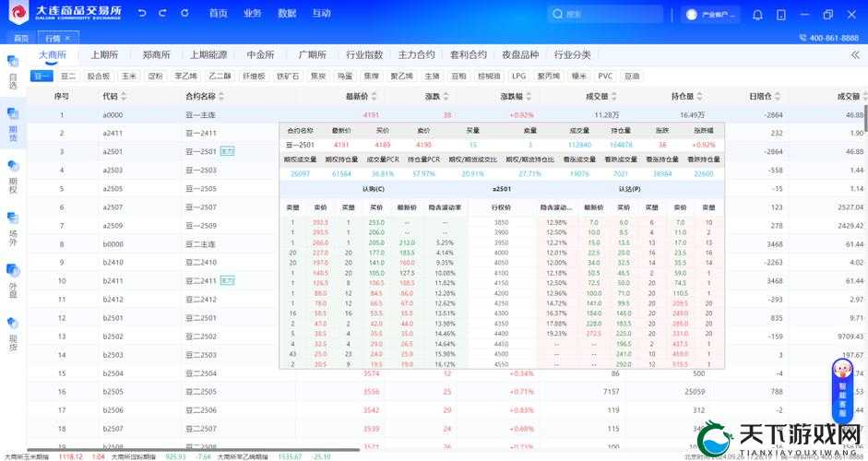Select 场外 in the left sidebar
Screen dimensions: 868x461
(13, 229)
